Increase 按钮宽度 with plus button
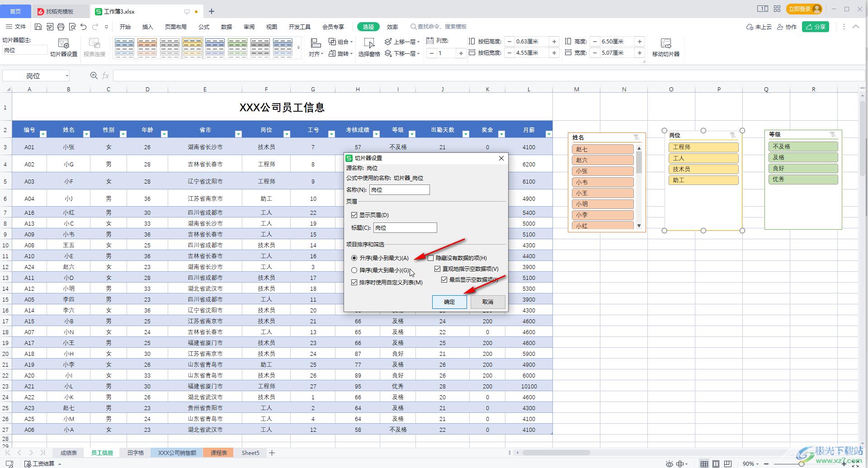868x468 pixels. [554, 53]
